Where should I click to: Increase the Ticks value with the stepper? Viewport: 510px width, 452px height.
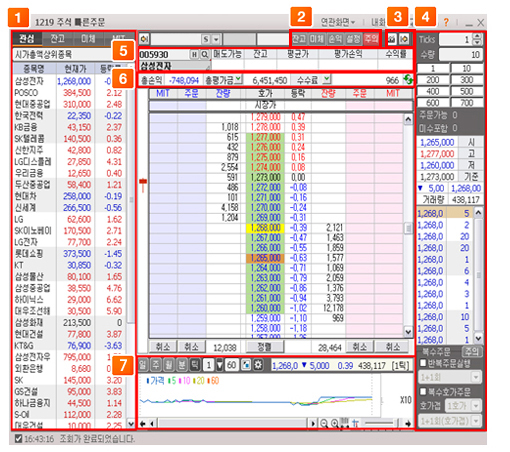(477, 36)
